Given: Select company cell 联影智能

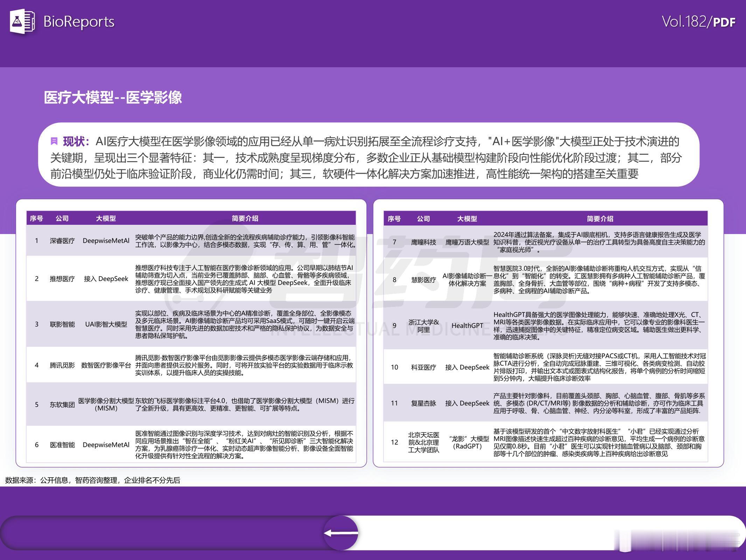Looking at the screenshot, I should click(x=62, y=324).
